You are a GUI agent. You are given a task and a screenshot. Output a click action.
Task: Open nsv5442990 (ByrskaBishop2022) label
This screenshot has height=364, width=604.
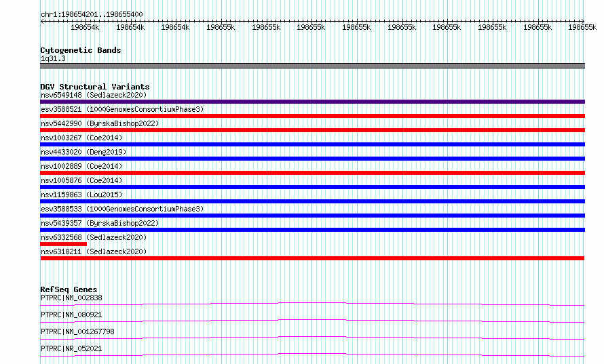pos(100,123)
